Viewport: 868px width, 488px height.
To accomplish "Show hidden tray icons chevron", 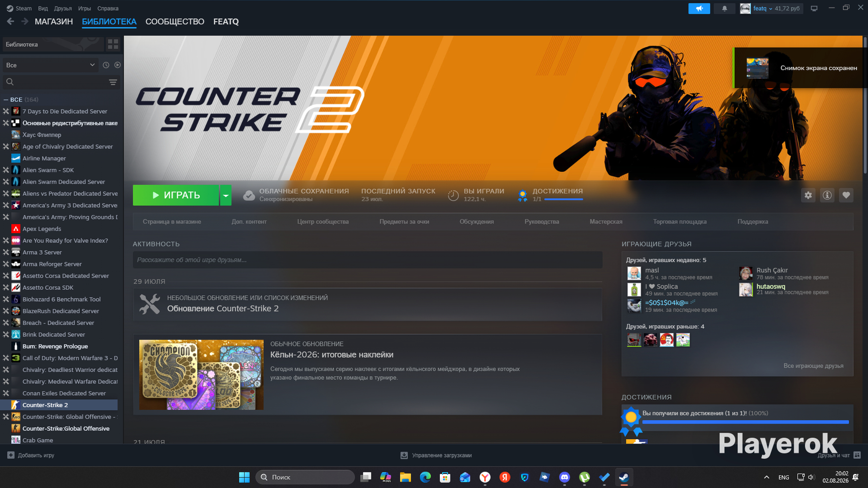I will (x=766, y=477).
